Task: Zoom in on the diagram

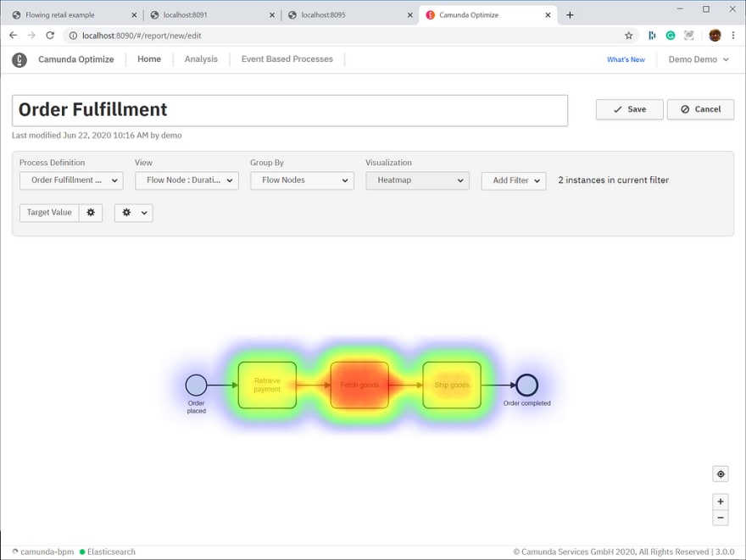Action: click(x=721, y=502)
